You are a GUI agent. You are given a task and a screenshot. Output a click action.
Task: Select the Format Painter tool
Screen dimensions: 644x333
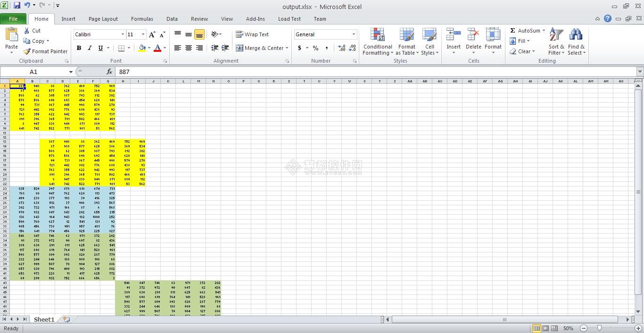click(45, 51)
